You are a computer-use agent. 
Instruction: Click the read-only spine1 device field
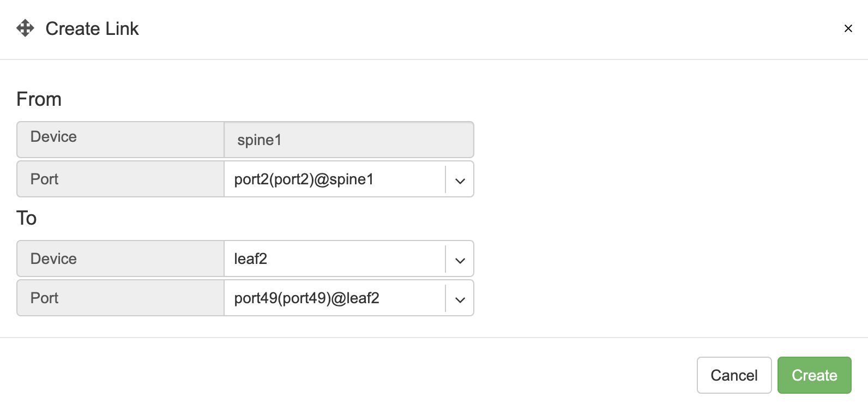tap(349, 140)
